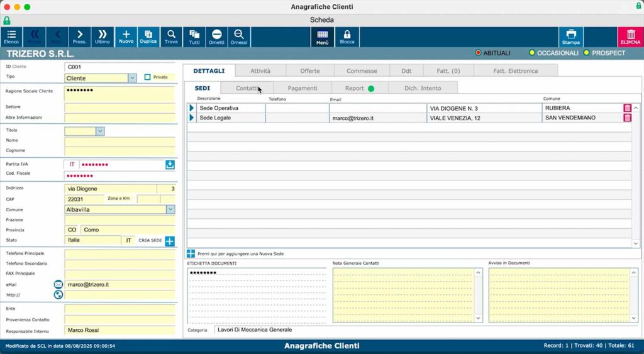Duplicate record with Duplica

148,37
